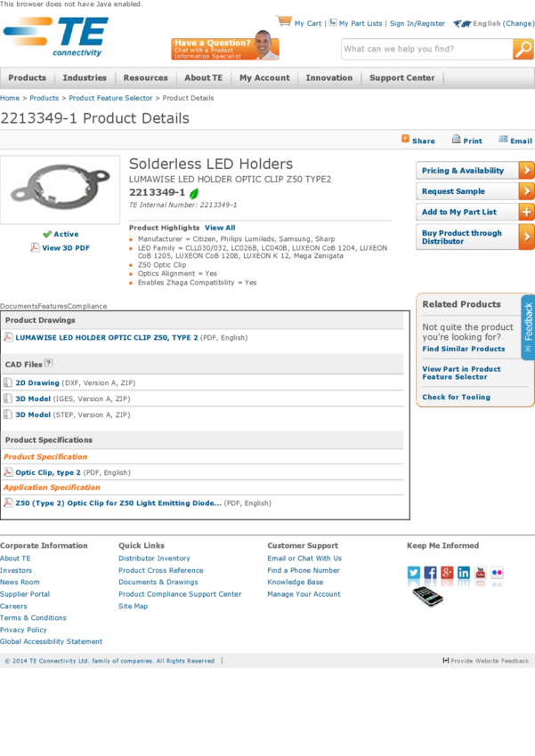This screenshot has height=756, width=535.
Task: Click the My Cart link
Action: click(x=308, y=23)
